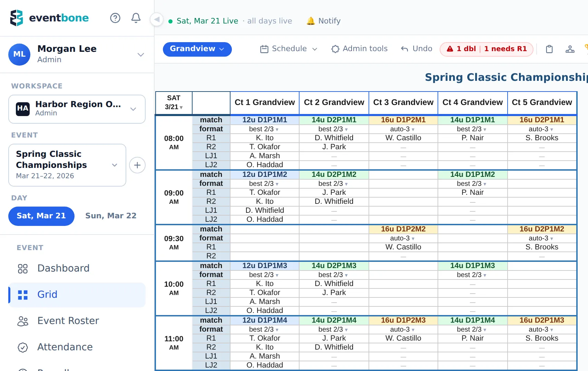
Task: Click the Attendance checkmark icon
Action: coord(23,347)
